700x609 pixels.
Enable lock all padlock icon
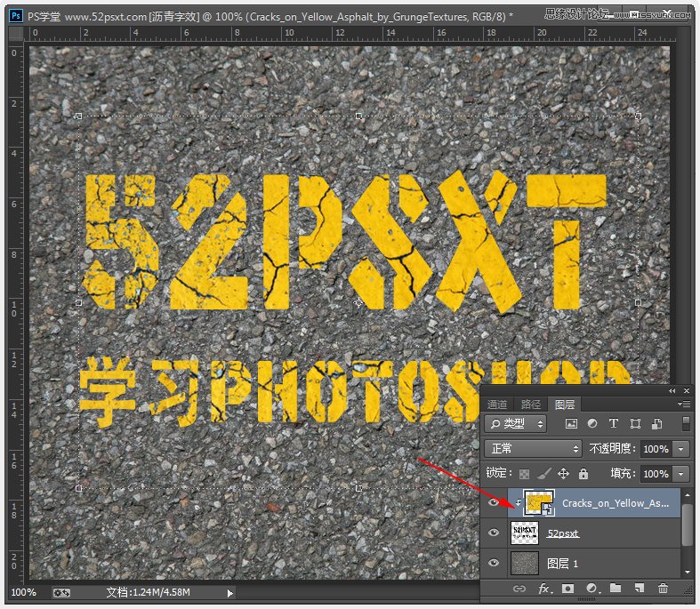click(x=583, y=473)
